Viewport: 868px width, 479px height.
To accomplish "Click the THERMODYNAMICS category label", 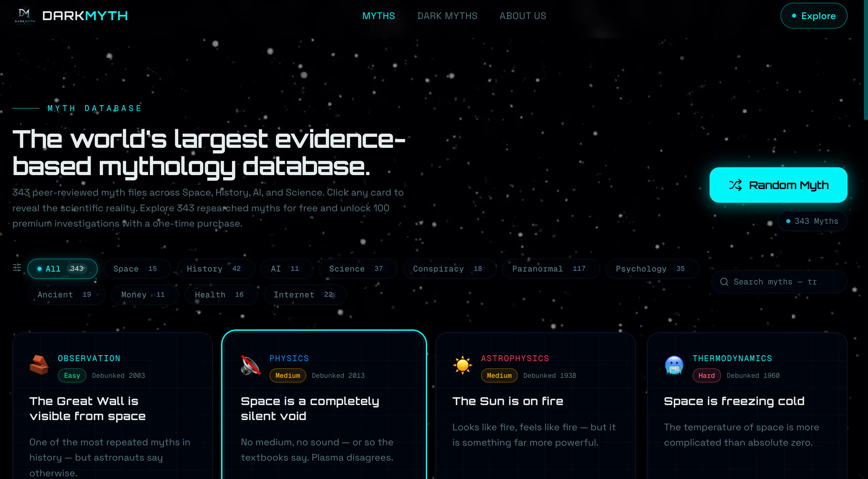I will click(x=732, y=358).
